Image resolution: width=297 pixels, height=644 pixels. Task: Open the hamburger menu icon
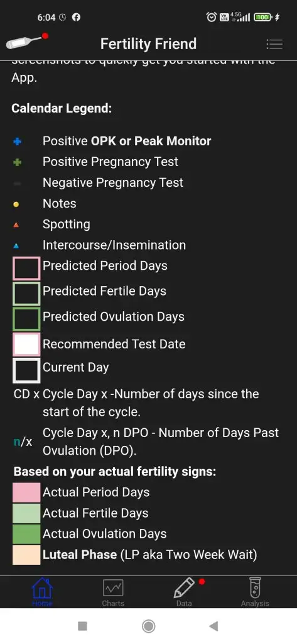point(274,44)
